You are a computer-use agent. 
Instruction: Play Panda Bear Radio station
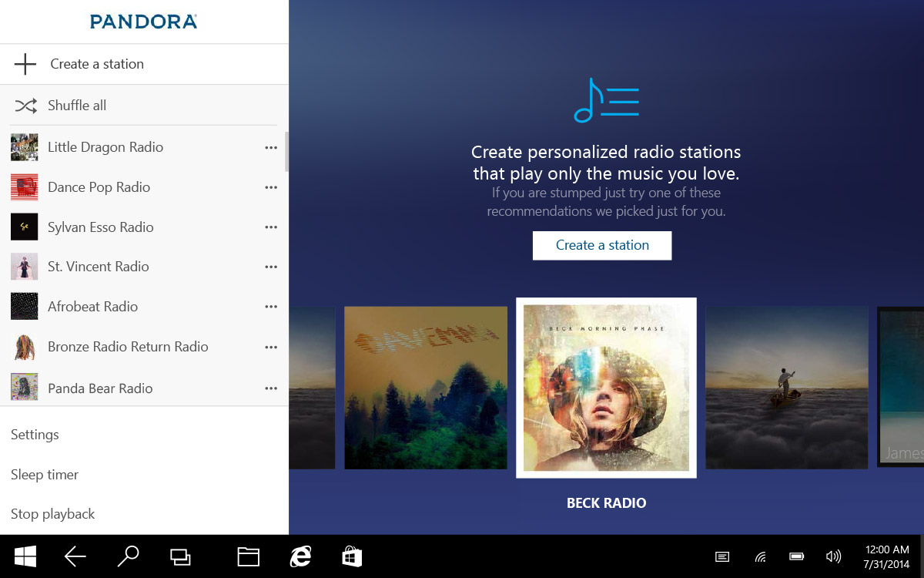[100, 388]
